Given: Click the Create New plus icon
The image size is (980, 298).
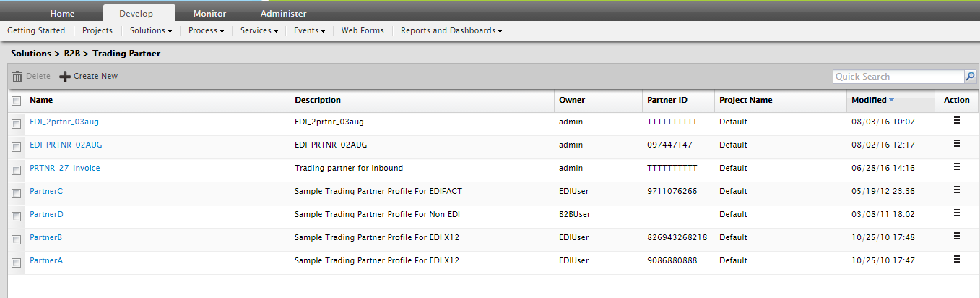Looking at the screenshot, I should coord(65,77).
